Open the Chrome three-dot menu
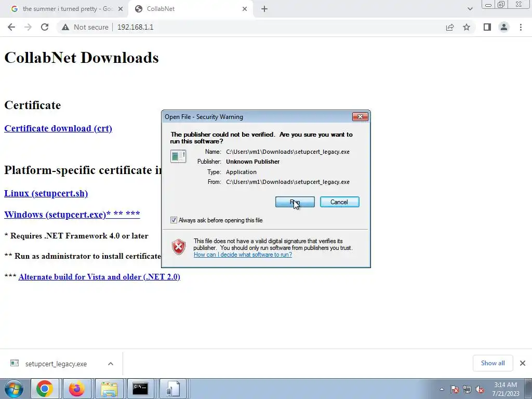 coord(521,27)
